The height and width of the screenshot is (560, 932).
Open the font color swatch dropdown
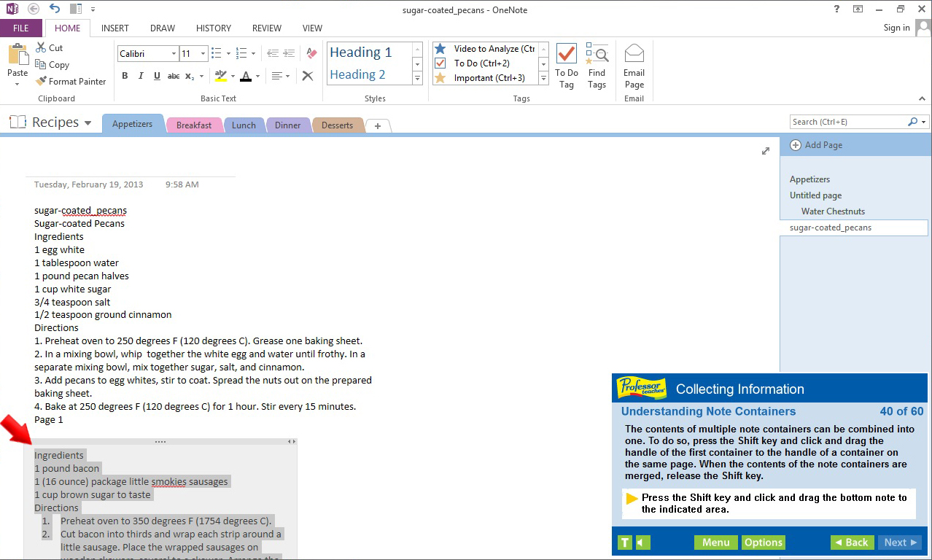pos(257,76)
